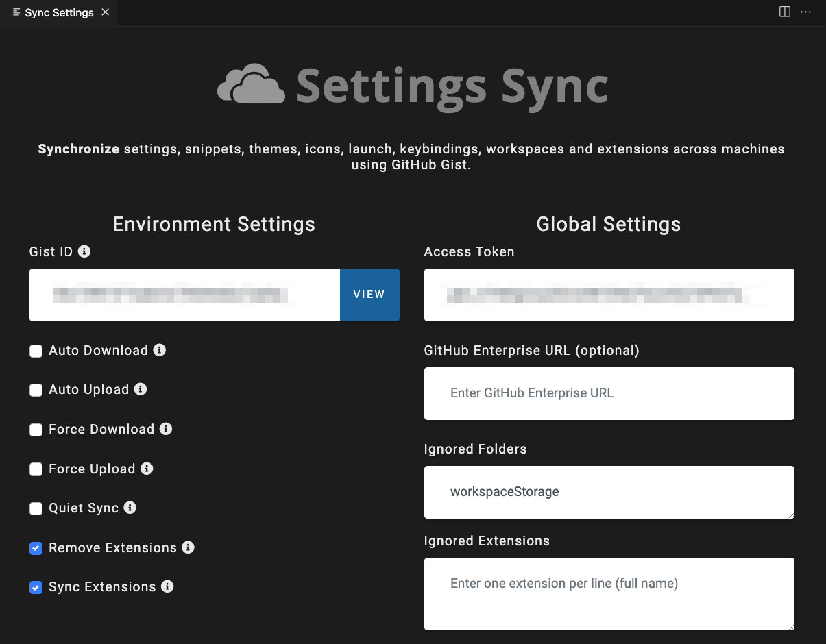Click the Remove Extensions info icon

point(189,547)
